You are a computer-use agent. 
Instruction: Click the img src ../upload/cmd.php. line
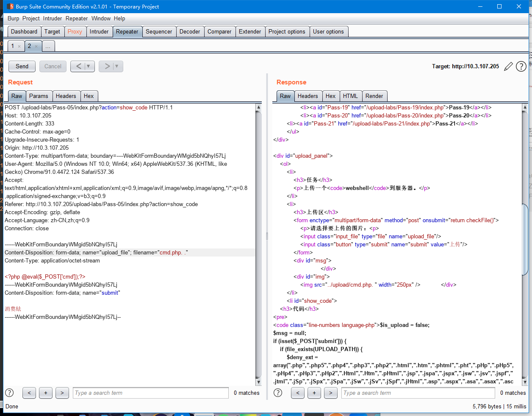point(360,285)
